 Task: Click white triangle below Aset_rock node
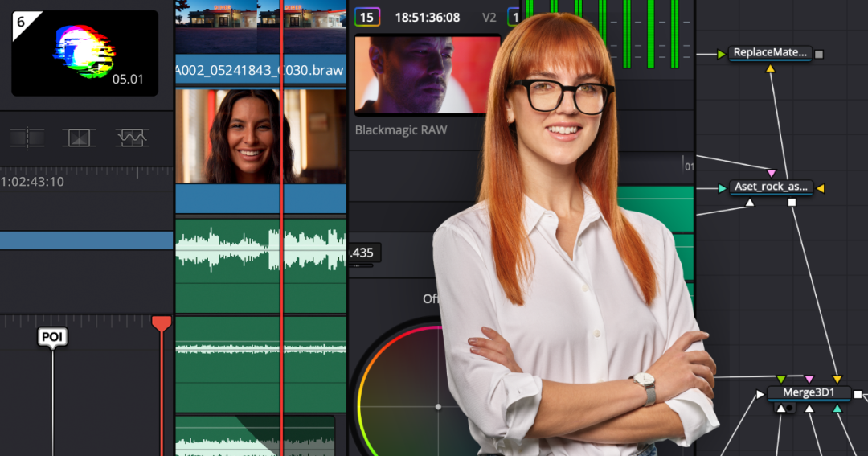(x=750, y=203)
